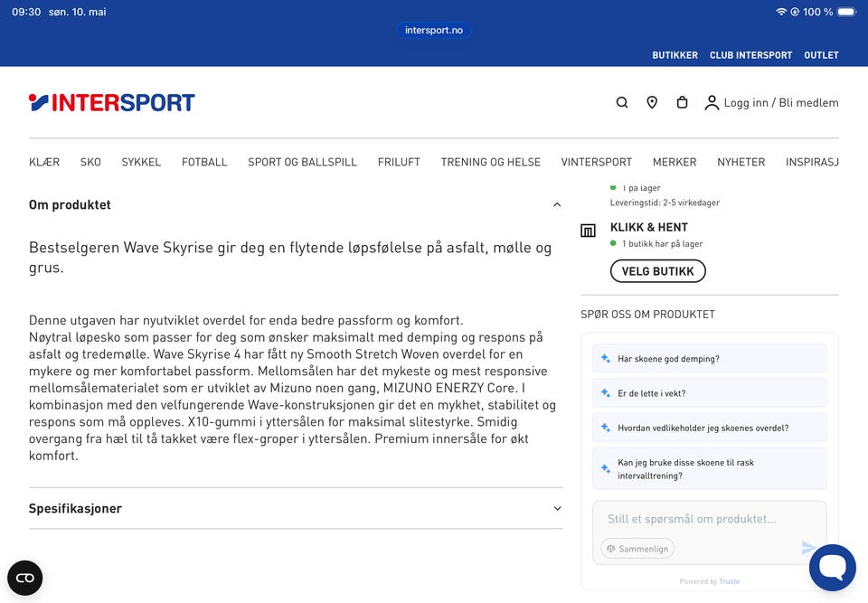The width and height of the screenshot is (868, 603).
Task: Open the NYHETER menu
Action: 741,162
